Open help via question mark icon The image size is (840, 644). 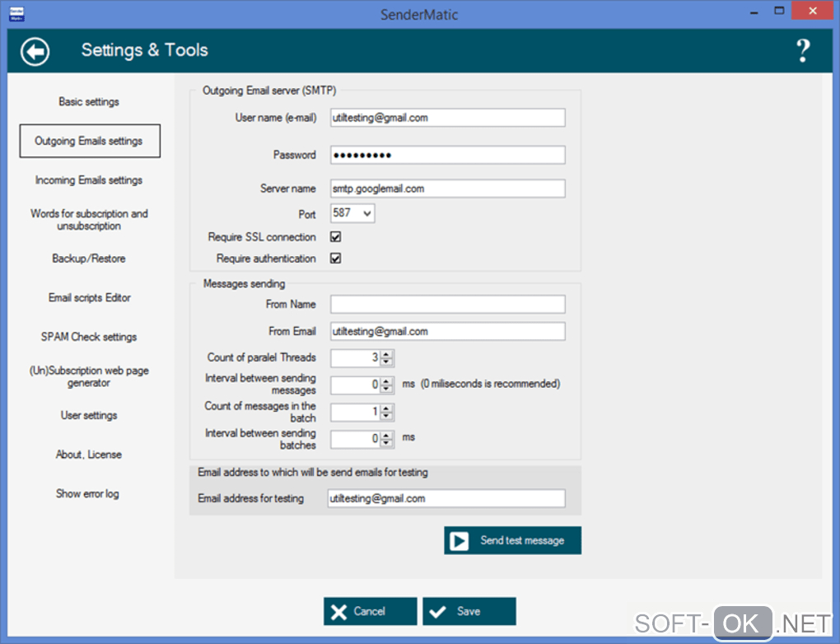pos(802,51)
